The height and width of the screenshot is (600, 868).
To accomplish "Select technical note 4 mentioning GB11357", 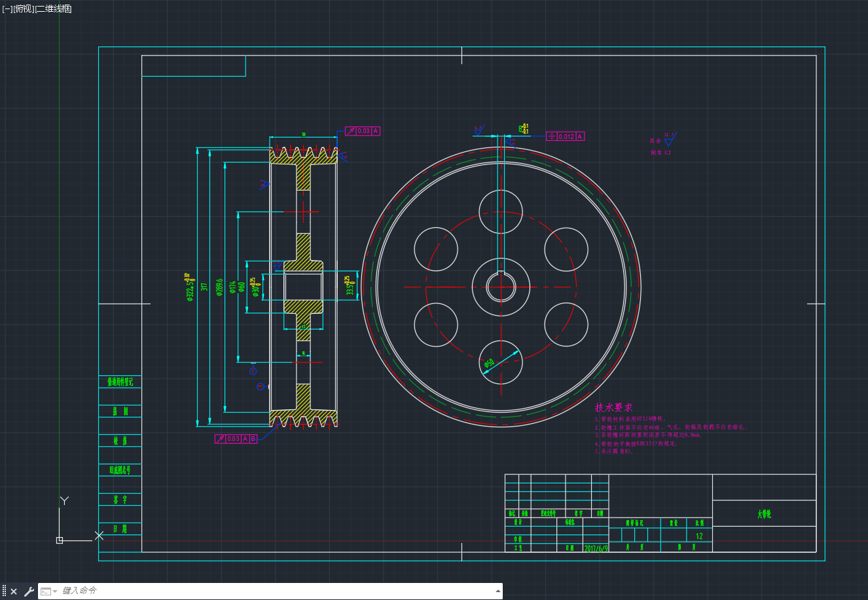I will tap(636, 443).
